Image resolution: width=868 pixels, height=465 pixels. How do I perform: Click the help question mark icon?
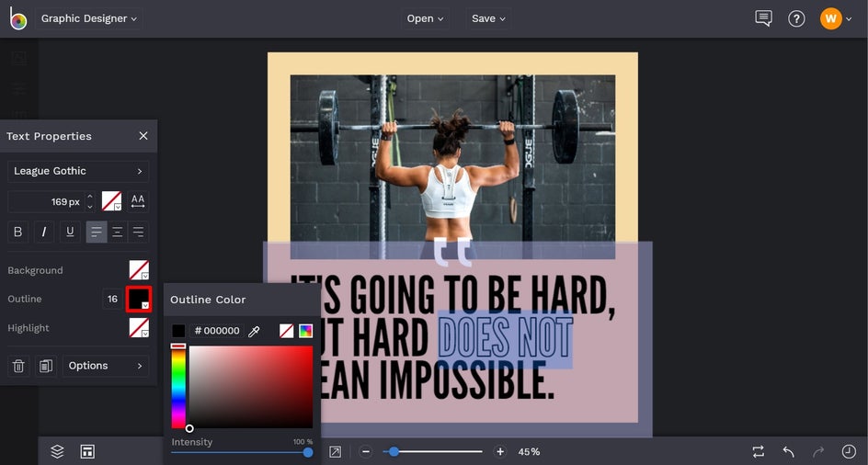click(x=796, y=18)
